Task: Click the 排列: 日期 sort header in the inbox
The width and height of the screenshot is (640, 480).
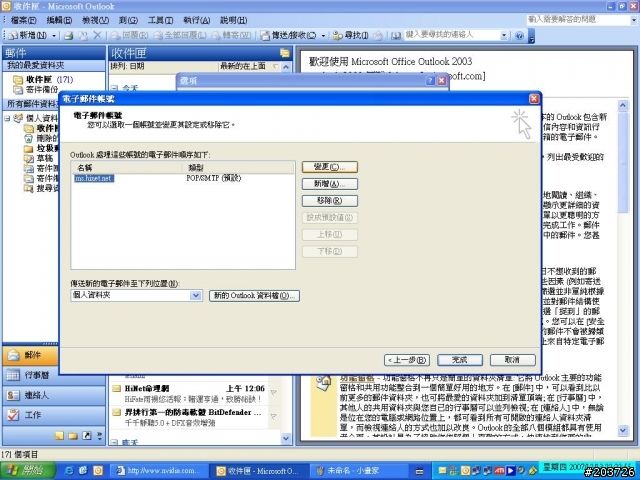Action: coord(163,67)
